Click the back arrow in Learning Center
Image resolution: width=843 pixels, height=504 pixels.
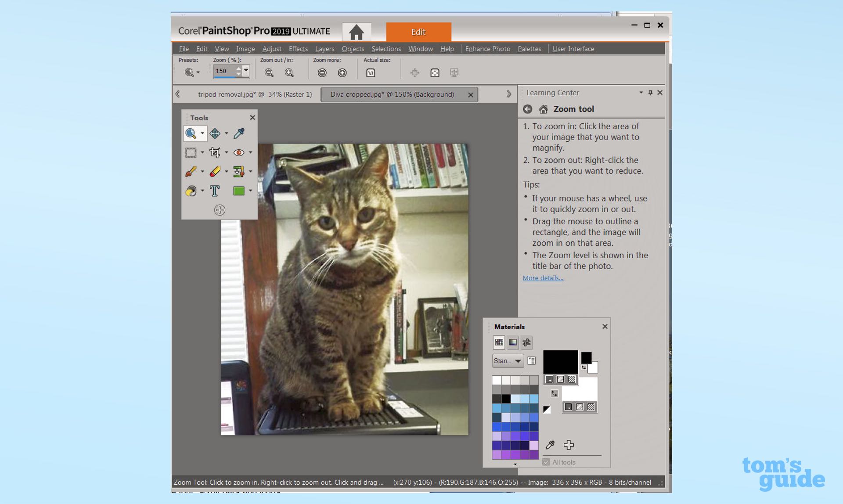(528, 109)
